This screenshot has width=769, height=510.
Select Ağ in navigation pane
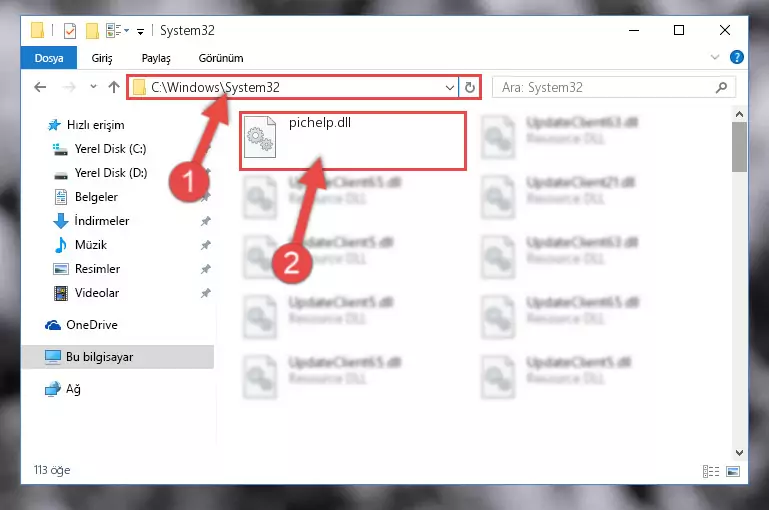(73, 389)
